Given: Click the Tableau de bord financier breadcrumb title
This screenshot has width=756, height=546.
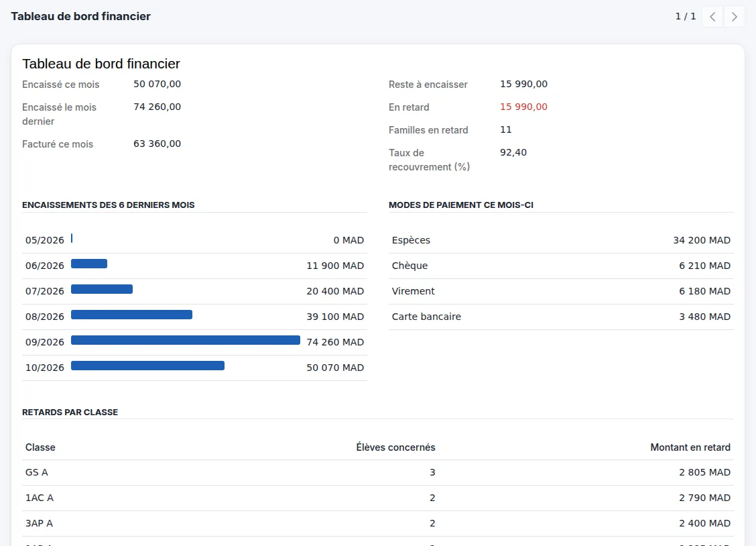Looking at the screenshot, I should click(x=81, y=16).
